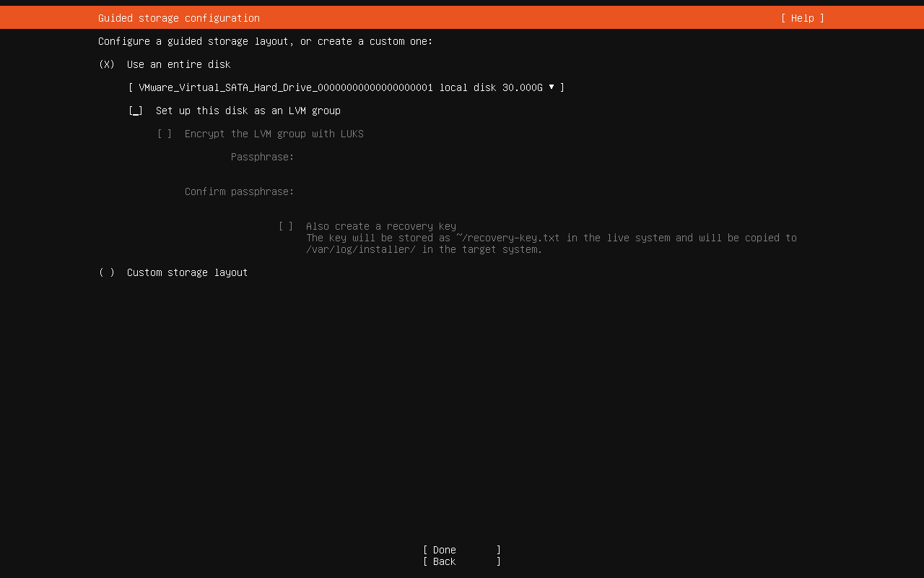Click the Guided storage configuration title

179,18
